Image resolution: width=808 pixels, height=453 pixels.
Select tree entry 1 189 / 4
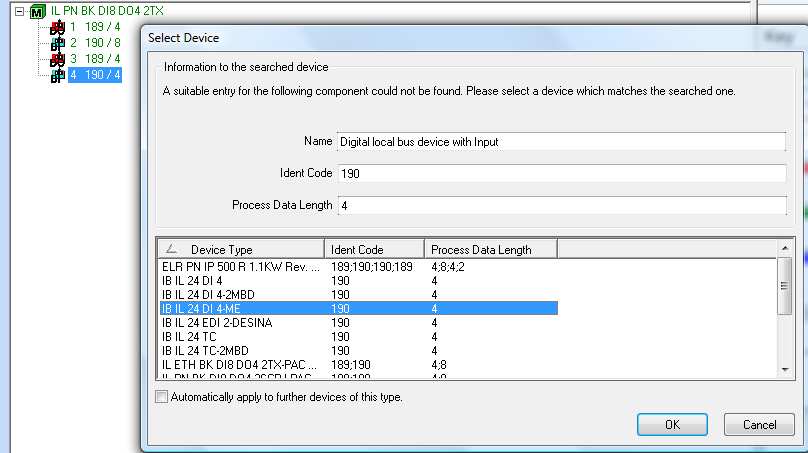[x=95, y=27]
